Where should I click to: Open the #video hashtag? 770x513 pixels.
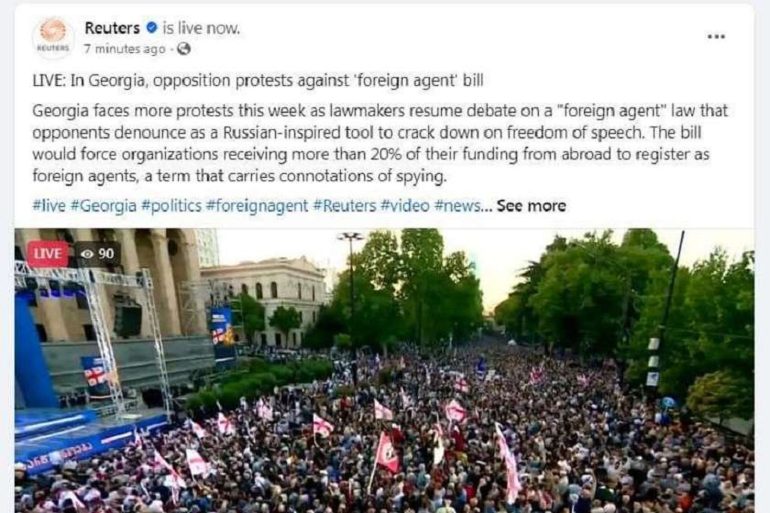pyautogui.click(x=405, y=206)
